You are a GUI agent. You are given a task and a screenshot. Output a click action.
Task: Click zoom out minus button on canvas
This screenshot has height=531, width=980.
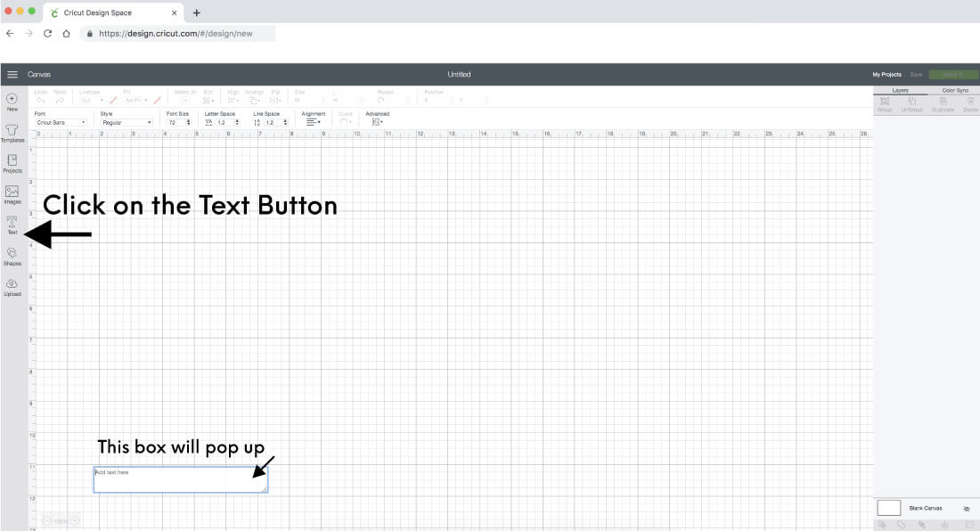(47, 520)
